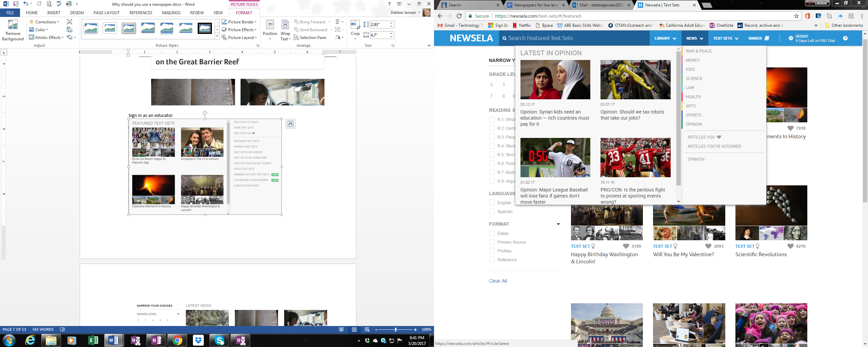
Task: Collapse the FORMAT filter section
Action: coord(558,224)
